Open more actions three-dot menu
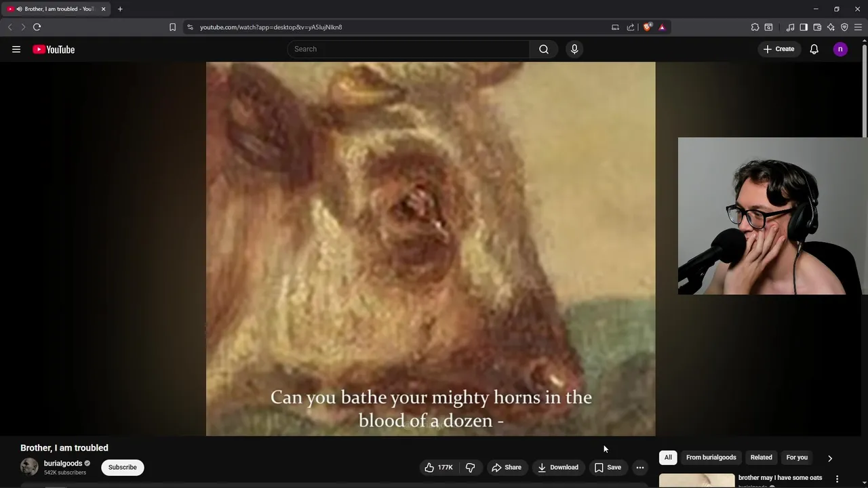 tap(640, 467)
